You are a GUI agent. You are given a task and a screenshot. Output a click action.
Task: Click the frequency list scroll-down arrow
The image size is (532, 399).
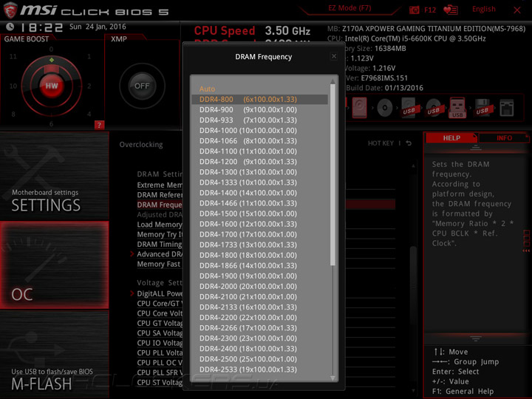tap(332, 378)
